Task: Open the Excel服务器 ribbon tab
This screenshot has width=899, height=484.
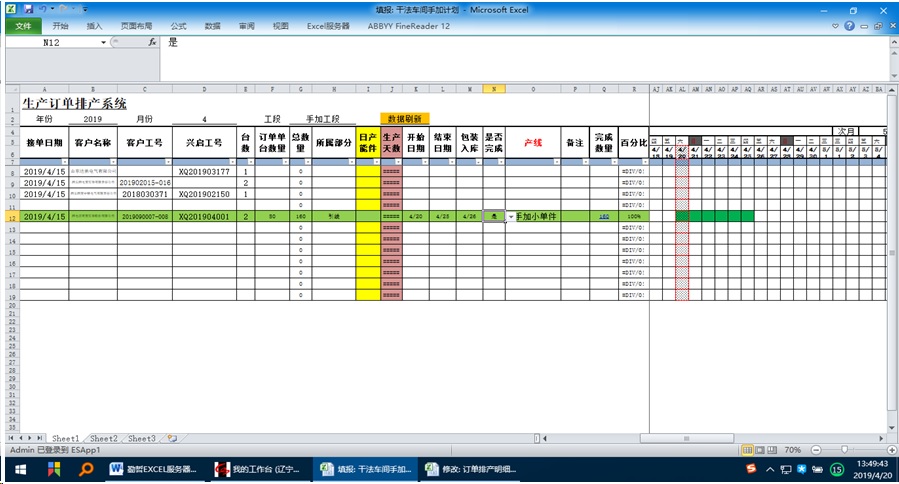Action: (x=328, y=25)
